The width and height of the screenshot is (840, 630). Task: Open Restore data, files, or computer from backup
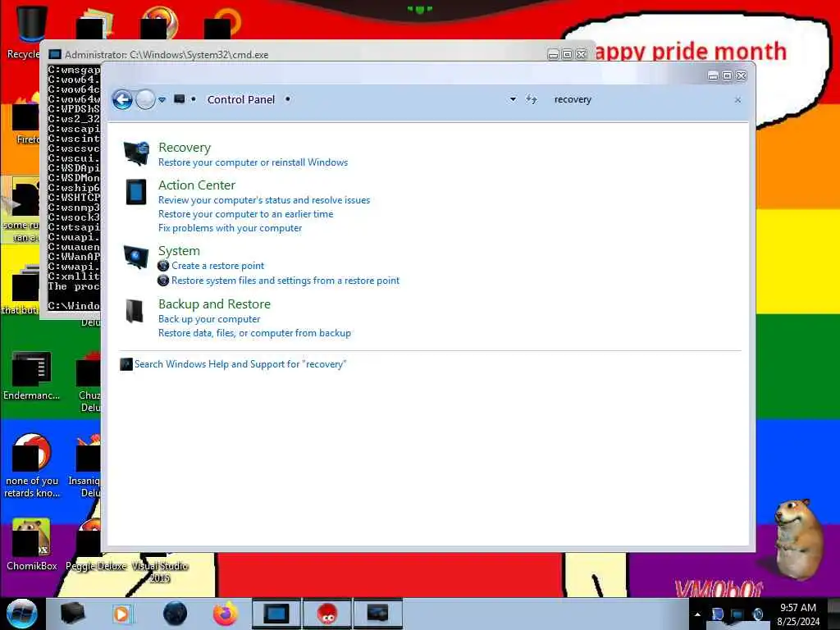click(x=254, y=333)
